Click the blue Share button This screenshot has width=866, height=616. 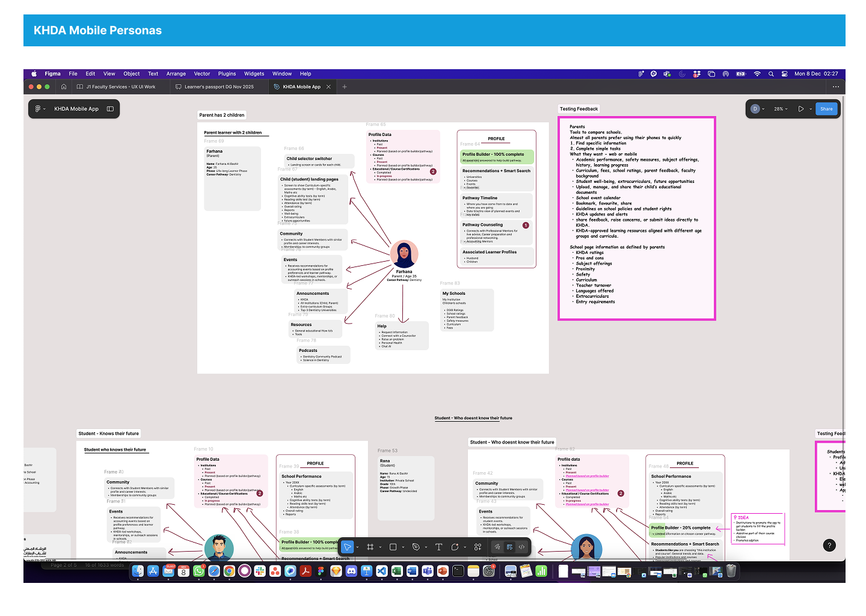pyautogui.click(x=826, y=109)
